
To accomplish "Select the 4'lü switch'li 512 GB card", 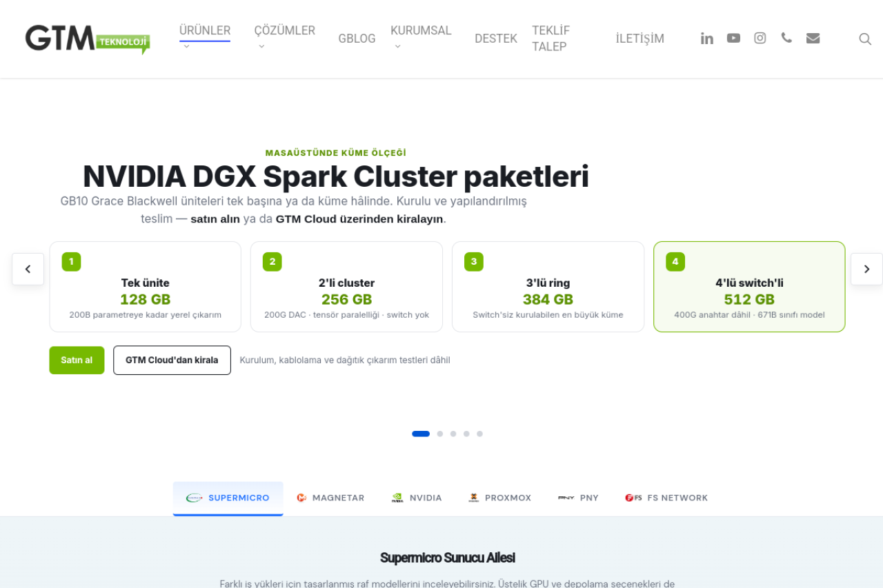I will (x=749, y=287).
